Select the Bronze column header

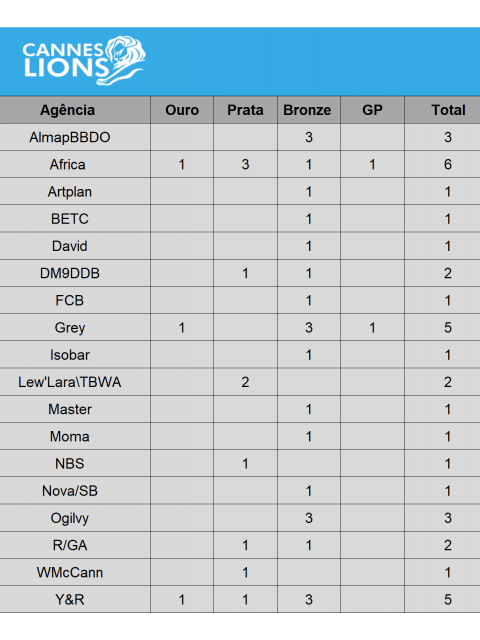point(309,110)
